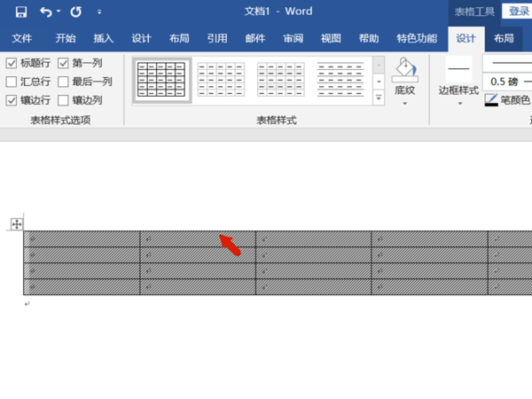Enable the 最后一列 last column checkbox

point(63,82)
